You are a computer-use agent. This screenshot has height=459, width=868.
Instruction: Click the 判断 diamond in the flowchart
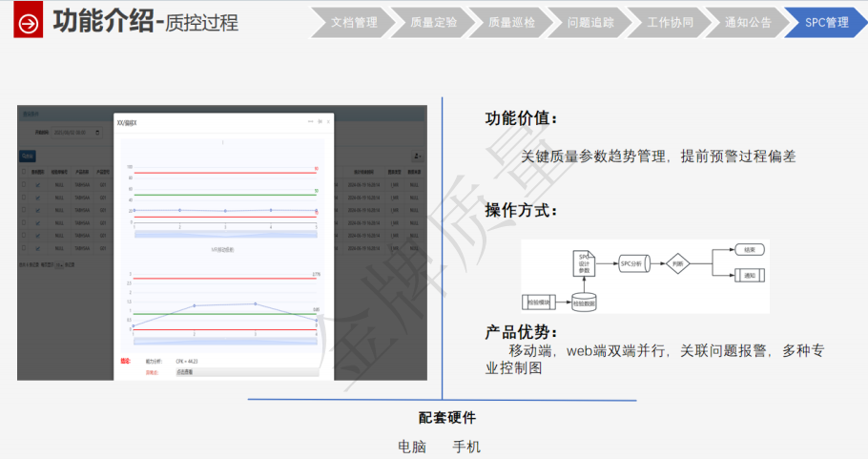click(677, 263)
